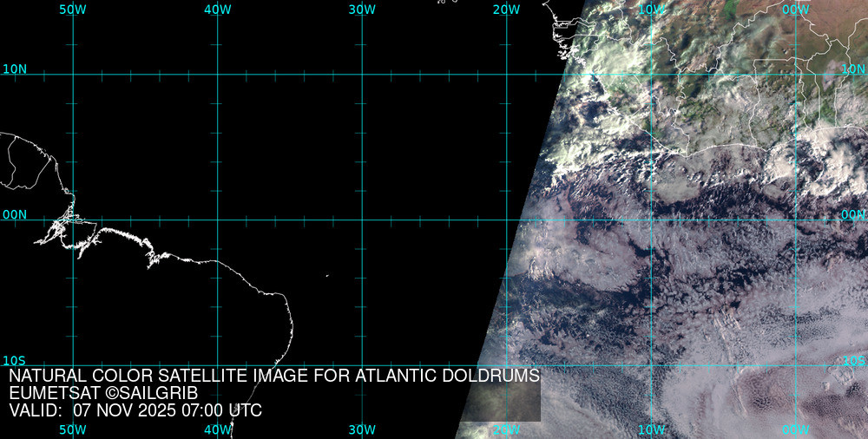Click the 50W longitude label at top
868x439 pixels.
[73, 10]
